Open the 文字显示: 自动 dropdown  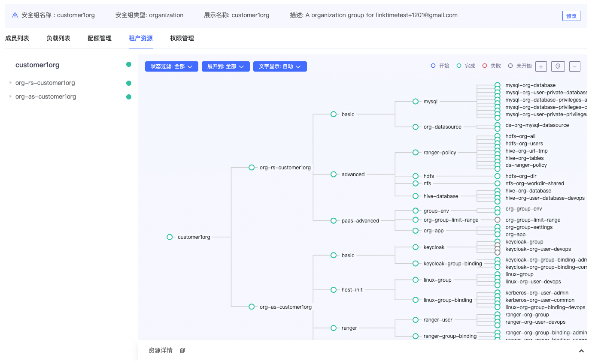coord(280,66)
